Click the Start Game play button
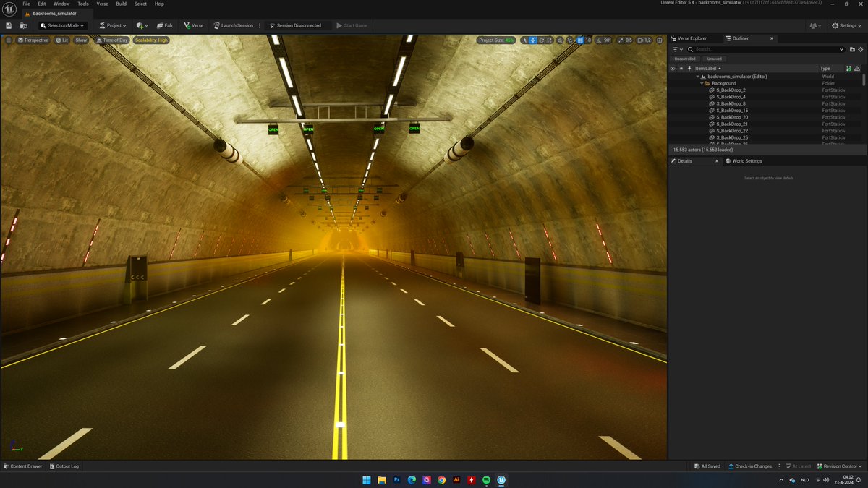 (x=352, y=25)
